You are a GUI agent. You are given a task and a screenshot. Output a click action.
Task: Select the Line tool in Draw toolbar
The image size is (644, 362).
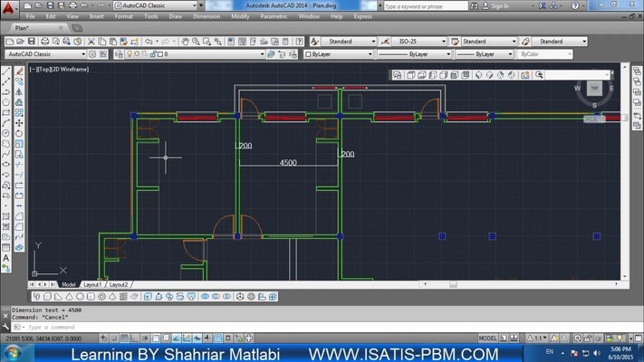pos(6,71)
